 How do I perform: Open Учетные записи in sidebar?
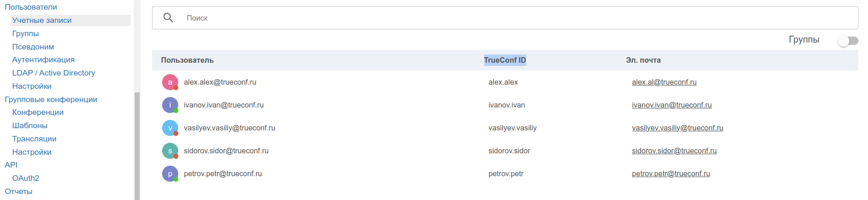42,20
